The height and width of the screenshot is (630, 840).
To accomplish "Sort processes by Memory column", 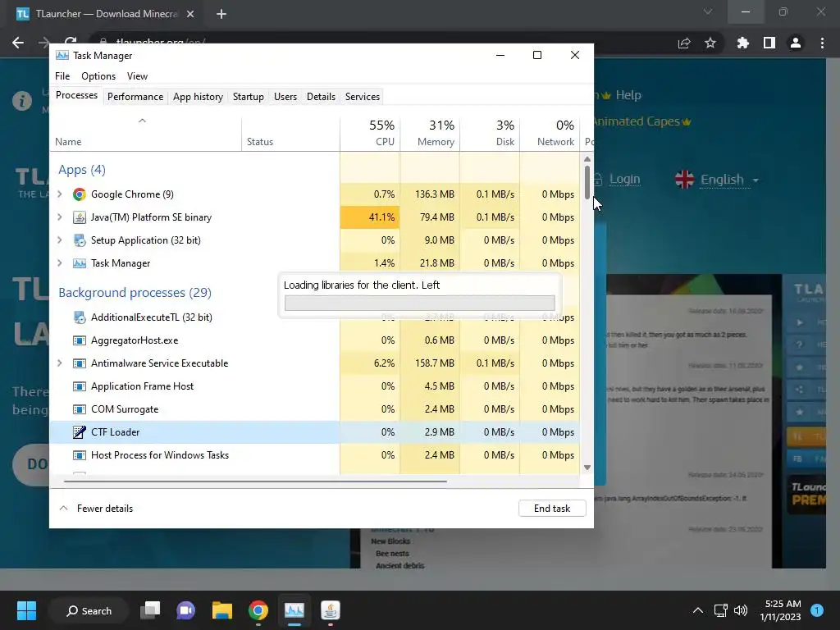I will [430, 133].
